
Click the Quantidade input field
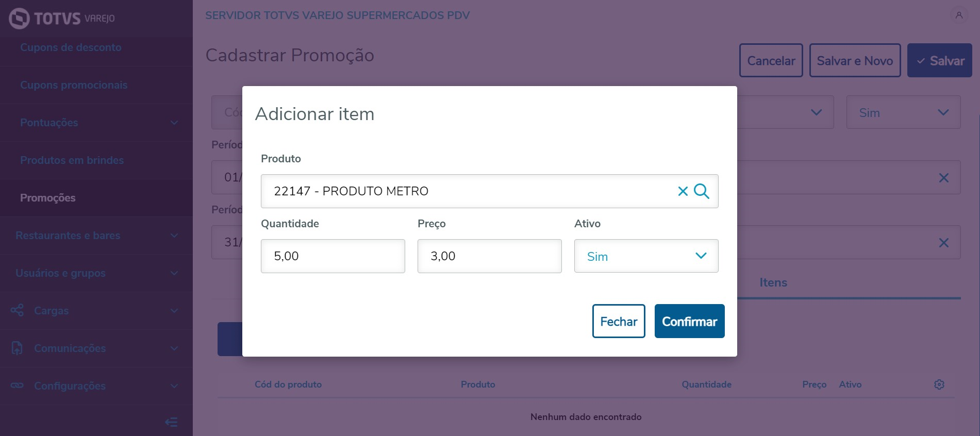[x=333, y=256]
